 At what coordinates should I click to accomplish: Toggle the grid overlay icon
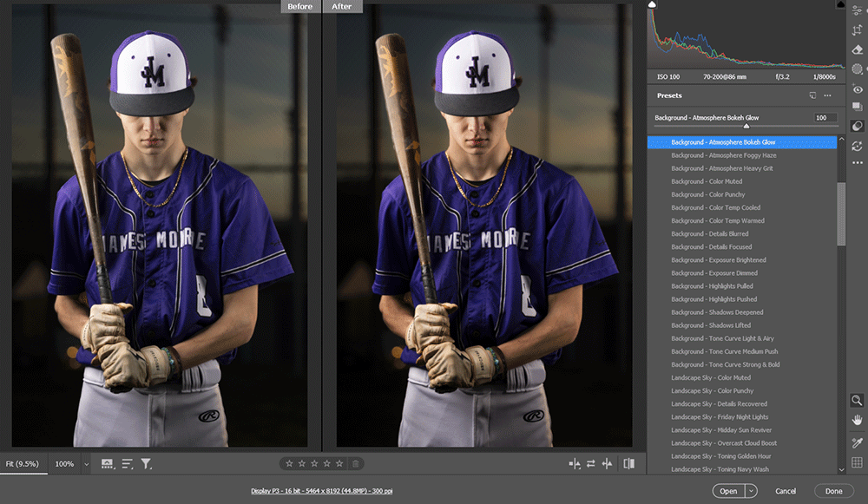(x=858, y=463)
